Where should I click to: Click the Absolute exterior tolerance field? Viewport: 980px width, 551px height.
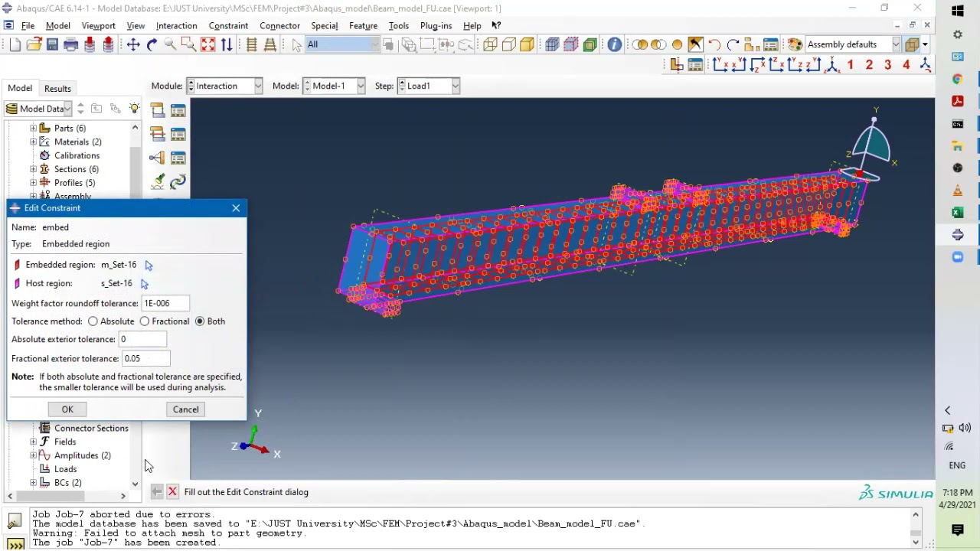pyautogui.click(x=142, y=340)
